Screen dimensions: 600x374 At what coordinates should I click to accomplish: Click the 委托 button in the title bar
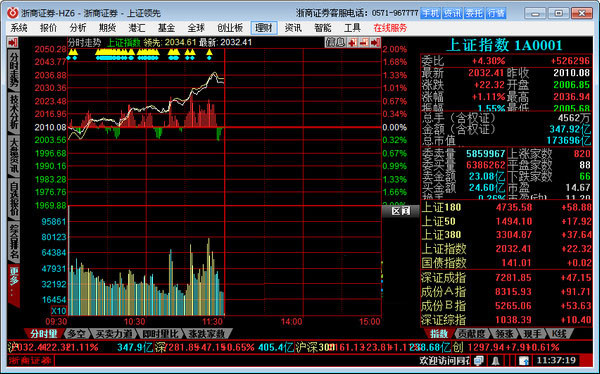pyautogui.click(x=474, y=13)
